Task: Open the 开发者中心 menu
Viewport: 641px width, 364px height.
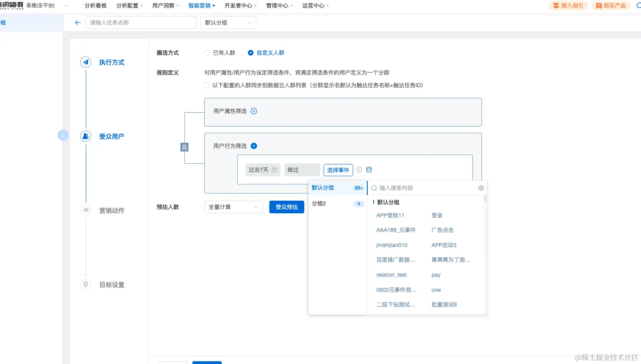Action: tap(241, 6)
